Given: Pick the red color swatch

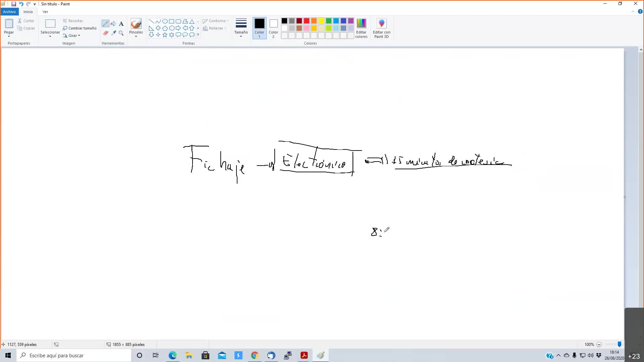Looking at the screenshot, I should [x=307, y=21].
